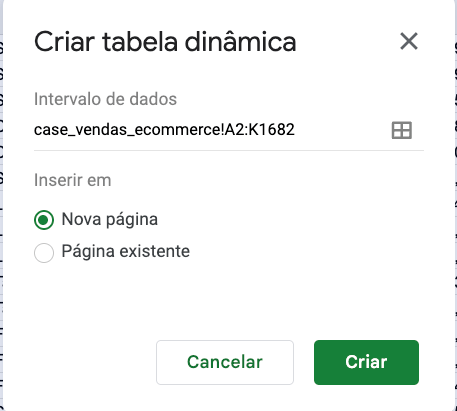Click empty space right of the range text
Viewport: 457px width, 411px height.
343,130
